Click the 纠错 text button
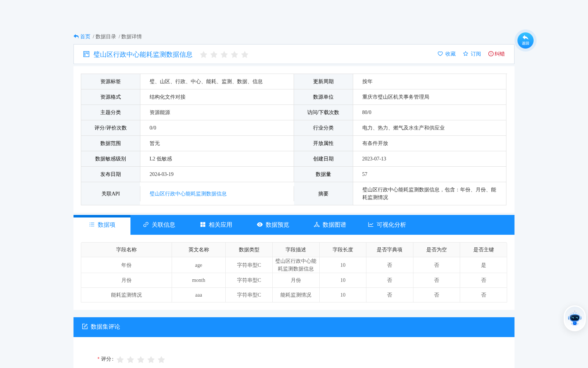 [x=500, y=54]
